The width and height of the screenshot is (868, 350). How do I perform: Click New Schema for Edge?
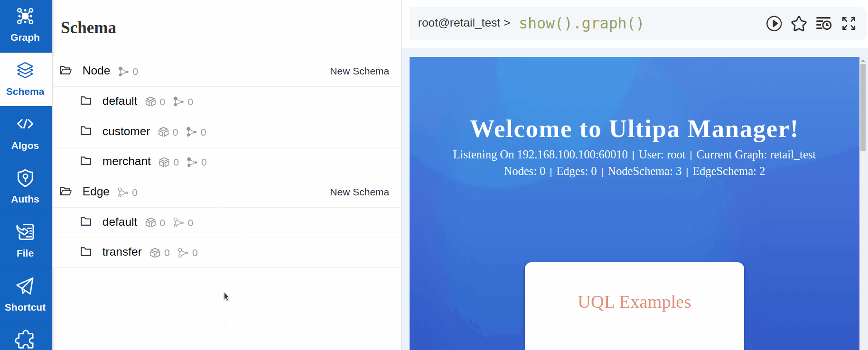click(359, 192)
